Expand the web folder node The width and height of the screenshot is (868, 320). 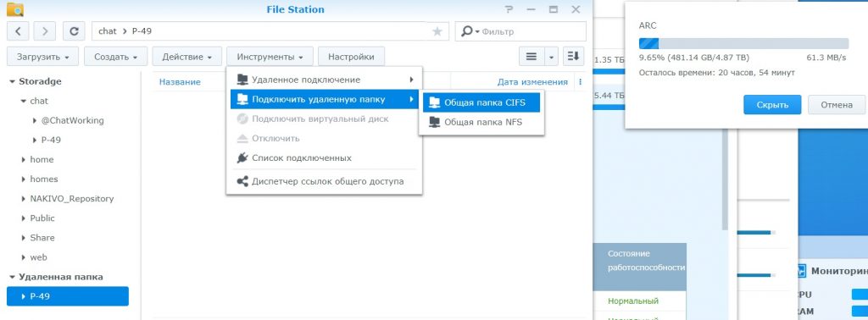[x=23, y=257]
